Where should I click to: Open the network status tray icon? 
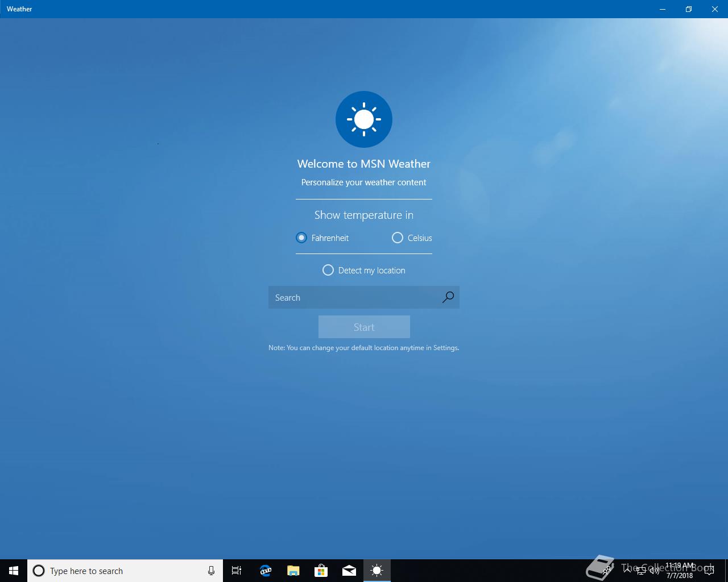click(x=640, y=571)
